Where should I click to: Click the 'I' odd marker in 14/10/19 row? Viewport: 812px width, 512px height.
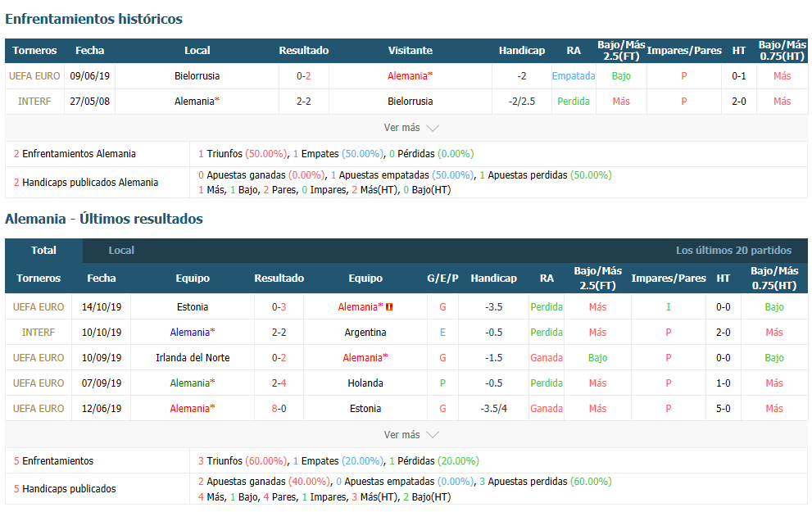(x=668, y=307)
